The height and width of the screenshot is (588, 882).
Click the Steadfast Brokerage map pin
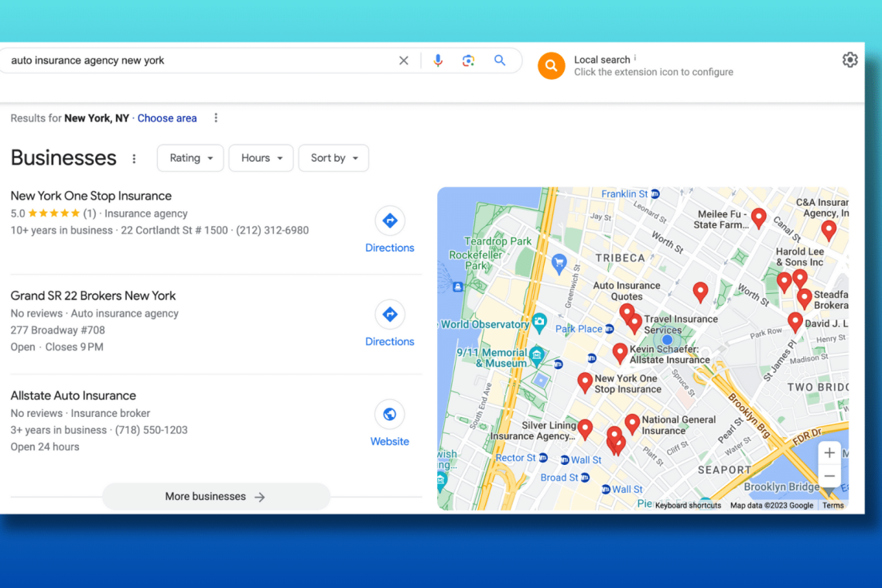tap(805, 299)
